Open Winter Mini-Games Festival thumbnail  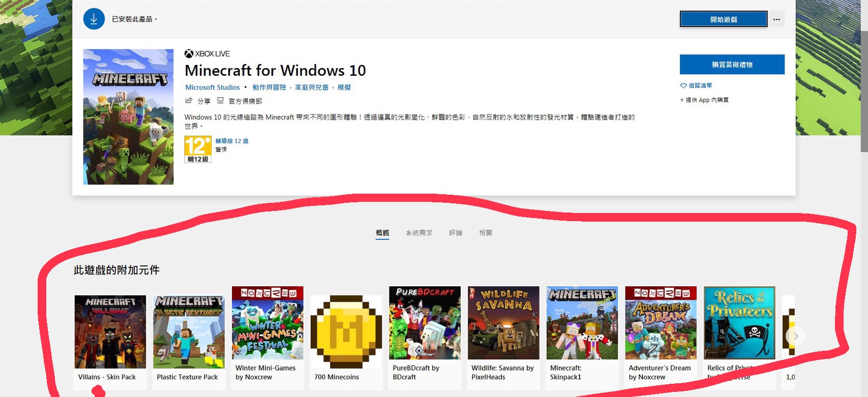(x=267, y=323)
